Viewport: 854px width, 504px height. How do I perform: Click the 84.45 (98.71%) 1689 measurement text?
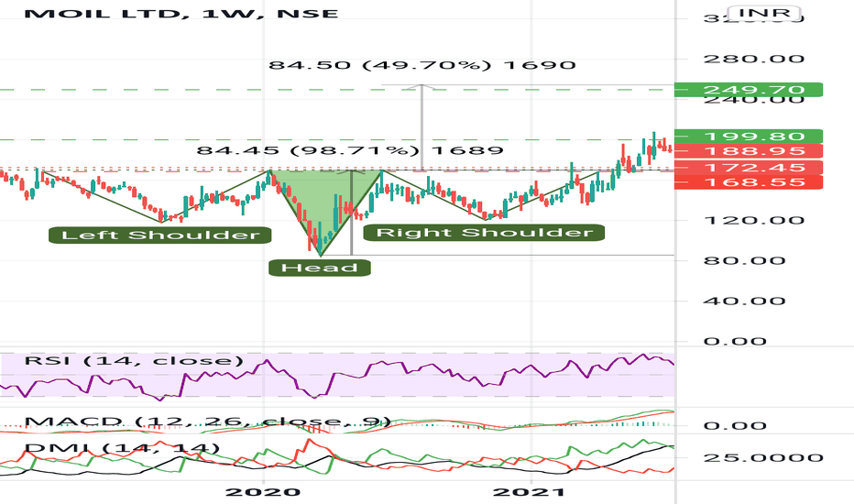(350, 150)
